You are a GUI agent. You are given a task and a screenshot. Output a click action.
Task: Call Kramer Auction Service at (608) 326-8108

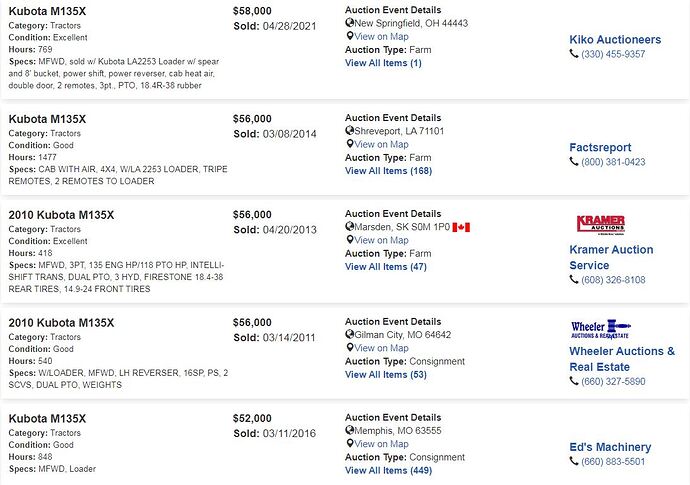click(x=613, y=280)
